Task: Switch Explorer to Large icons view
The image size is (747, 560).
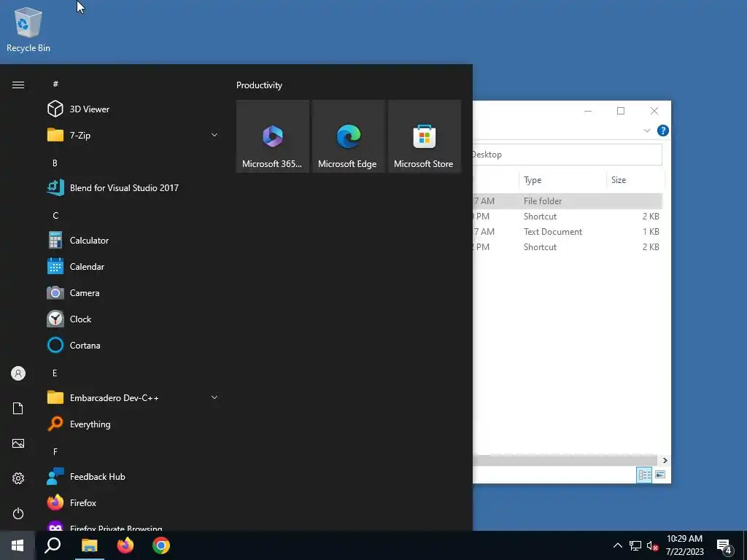Action: click(659, 475)
